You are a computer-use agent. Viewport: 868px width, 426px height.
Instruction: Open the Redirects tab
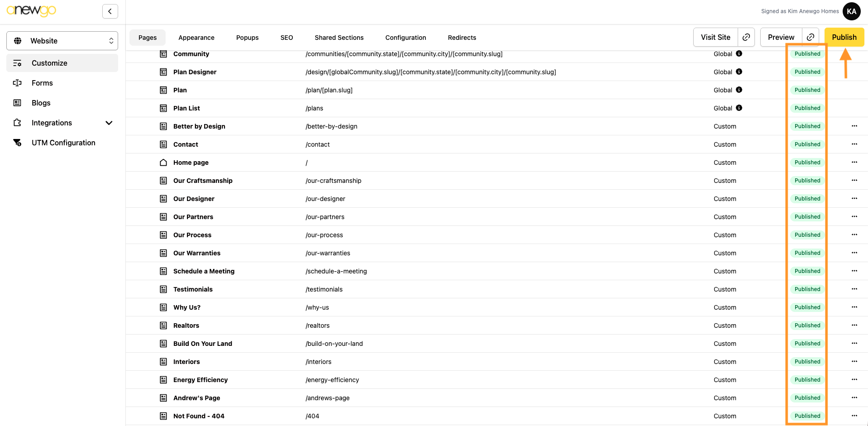click(x=462, y=38)
